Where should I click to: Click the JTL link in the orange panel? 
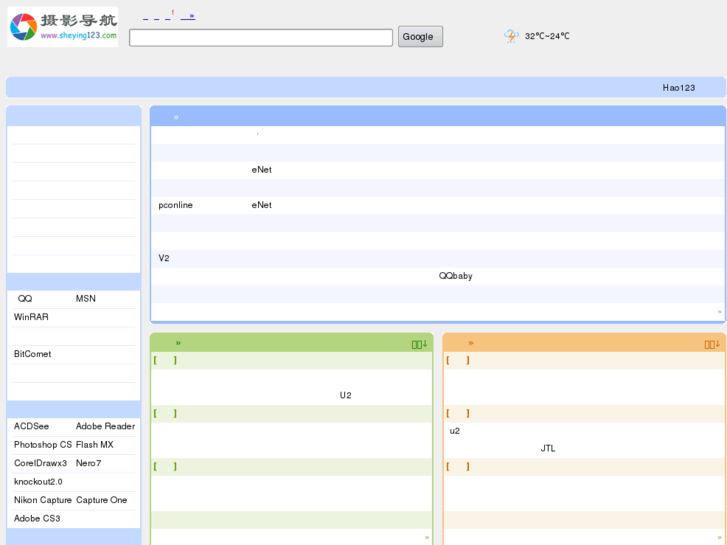[547, 449]
